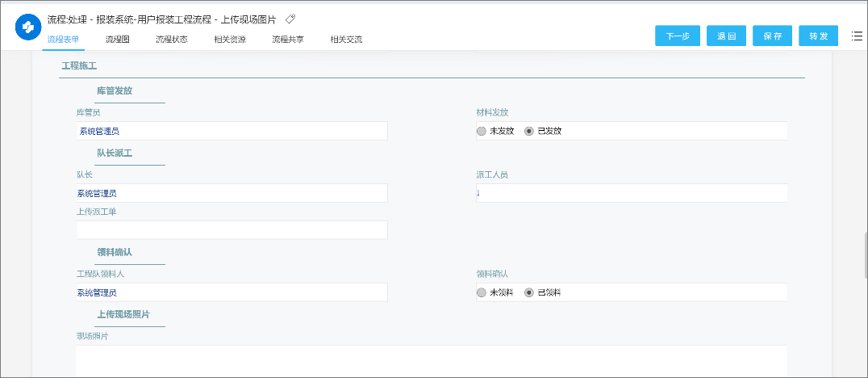This screenshot has height=378, width=868.
Task: Open the list menu icon at top right
Action: (857, 36)
